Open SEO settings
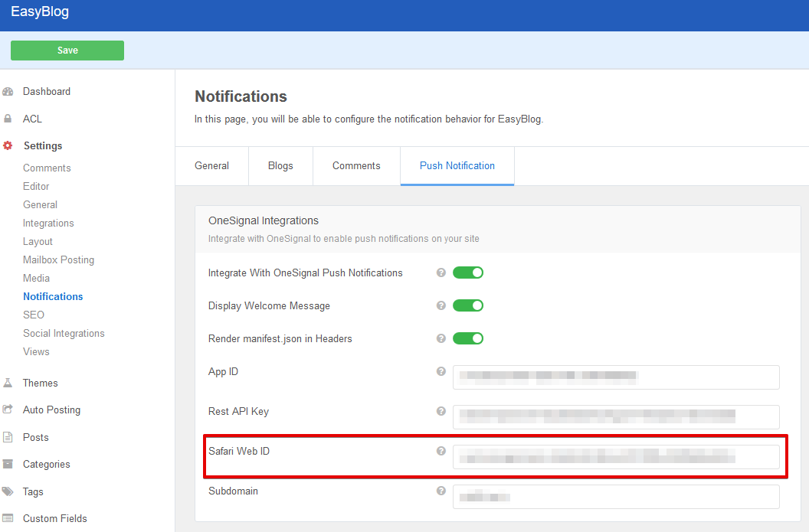Screen dimensions: 809x532 [x=34, y=315]
